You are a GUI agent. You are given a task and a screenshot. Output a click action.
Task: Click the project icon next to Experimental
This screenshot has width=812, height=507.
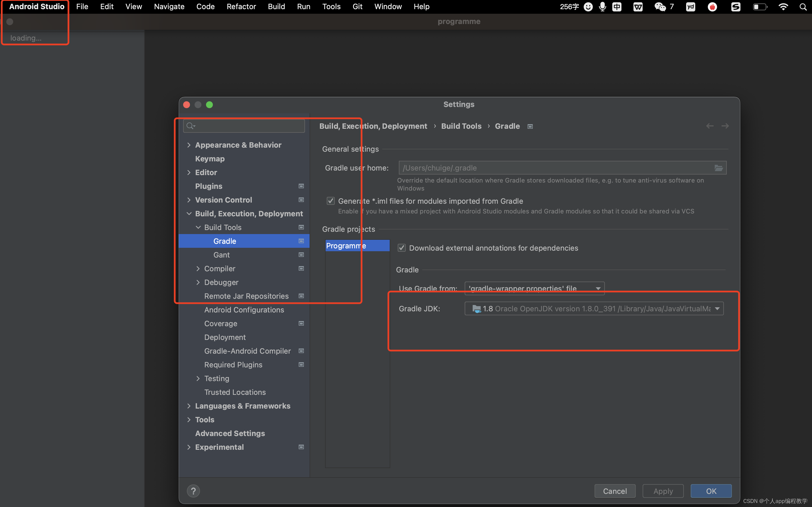tap(301, 447)
